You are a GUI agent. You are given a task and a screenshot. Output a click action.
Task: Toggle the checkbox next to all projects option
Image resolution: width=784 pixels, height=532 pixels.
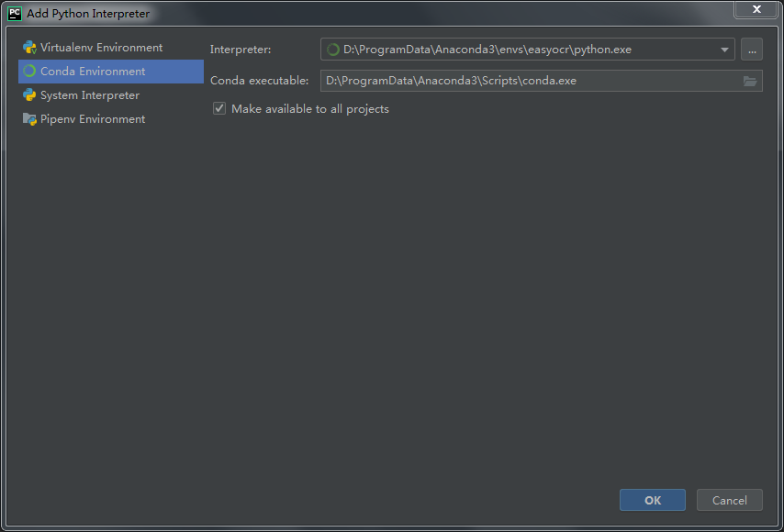click(x=218, y=107)
